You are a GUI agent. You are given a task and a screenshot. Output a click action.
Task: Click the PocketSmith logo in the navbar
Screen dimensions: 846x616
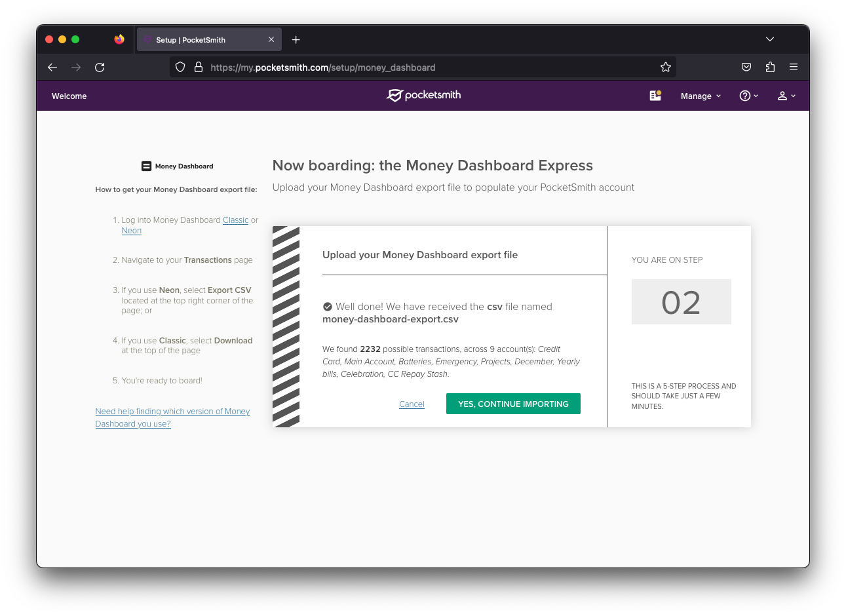click(423, 95)
